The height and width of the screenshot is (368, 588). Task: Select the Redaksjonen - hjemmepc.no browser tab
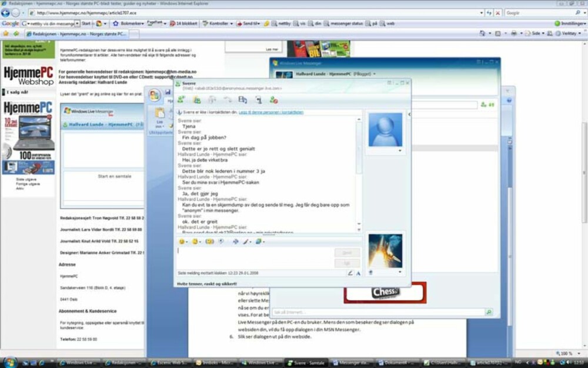coord(76,34)
